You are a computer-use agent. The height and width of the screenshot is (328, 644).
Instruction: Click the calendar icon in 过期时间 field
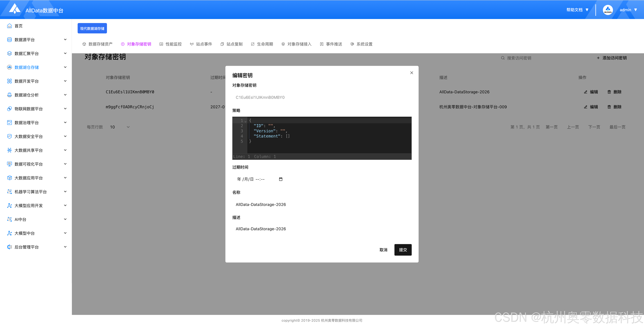coord(280,179)
